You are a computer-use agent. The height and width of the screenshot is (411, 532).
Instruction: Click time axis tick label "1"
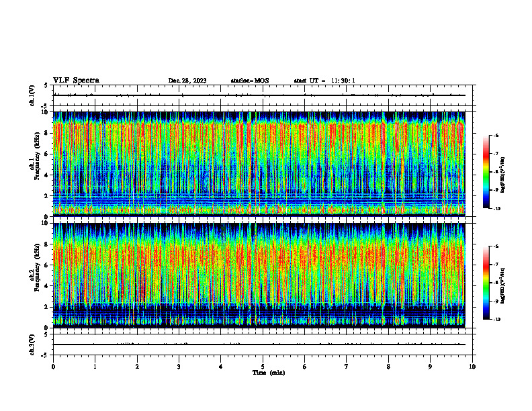95,367
